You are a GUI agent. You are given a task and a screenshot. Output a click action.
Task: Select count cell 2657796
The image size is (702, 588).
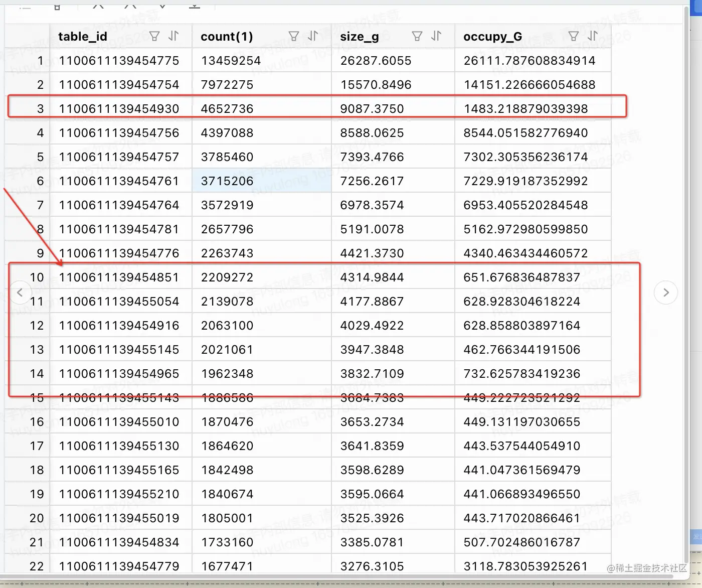tap(262, 229)
